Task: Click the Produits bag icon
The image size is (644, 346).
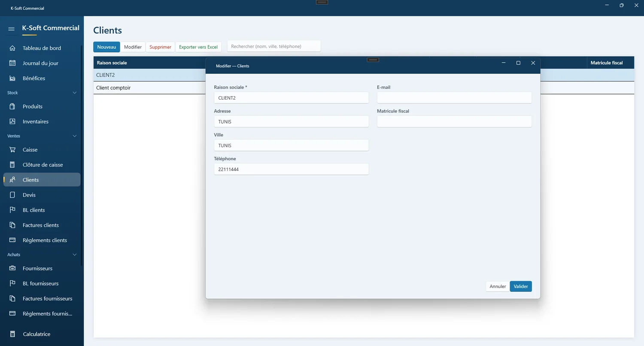Action: [12, 106]
